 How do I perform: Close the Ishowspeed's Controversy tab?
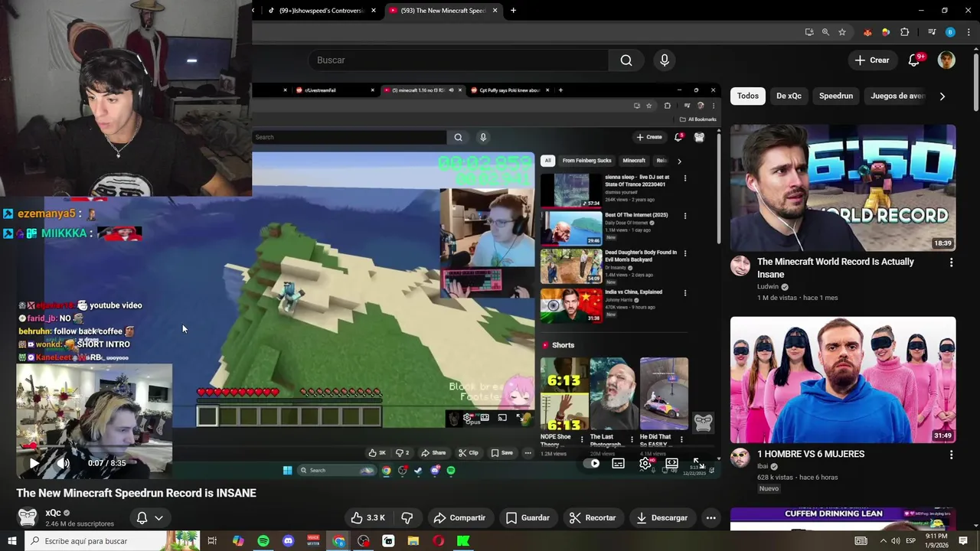coord(374,11)
